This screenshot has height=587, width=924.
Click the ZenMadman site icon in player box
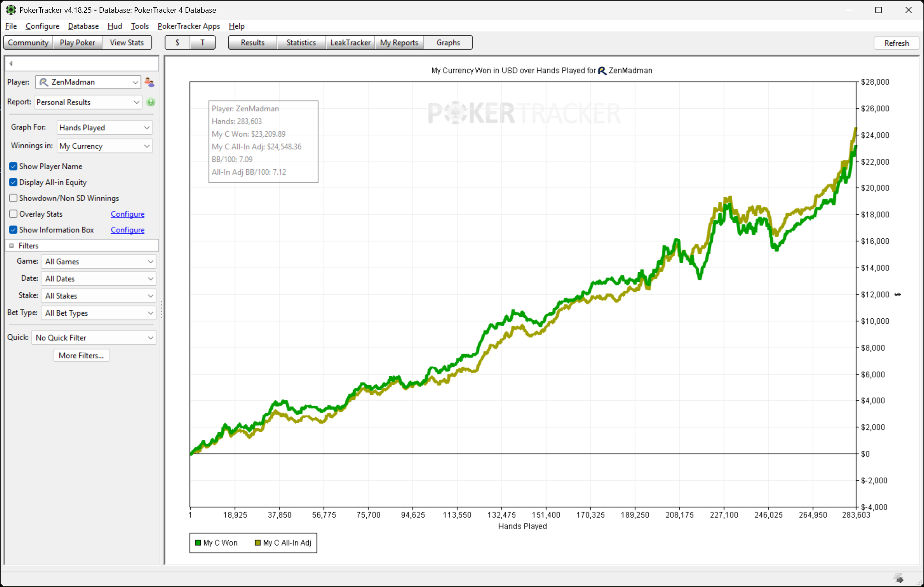point(44,82)
